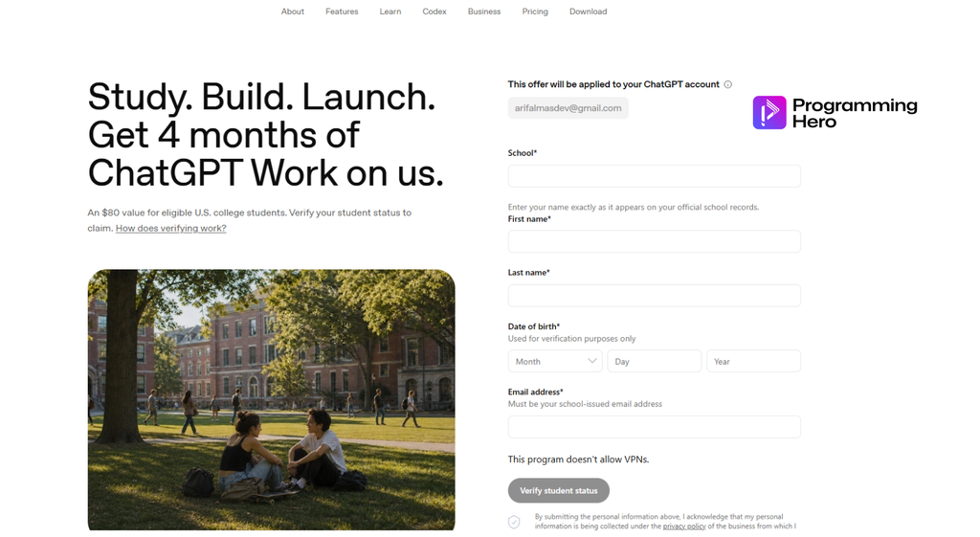The image size is (980, 537).
Task: Open the How does verifying work? link
Action: 170,228
